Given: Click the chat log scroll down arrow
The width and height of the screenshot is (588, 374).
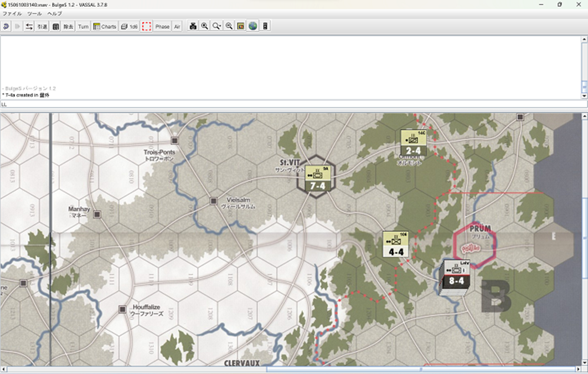Looking at the screenshot, I should 584,96.
